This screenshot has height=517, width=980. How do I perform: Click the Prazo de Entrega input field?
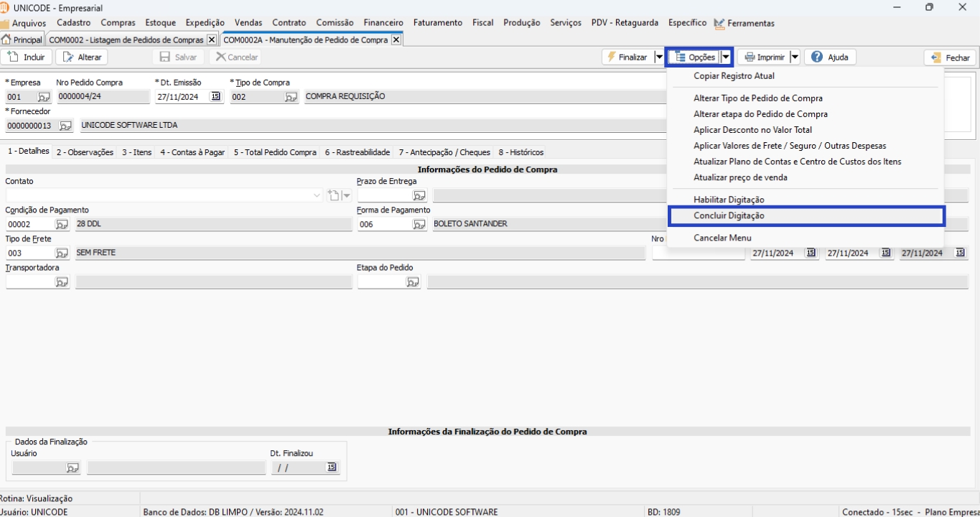point(384,195)
